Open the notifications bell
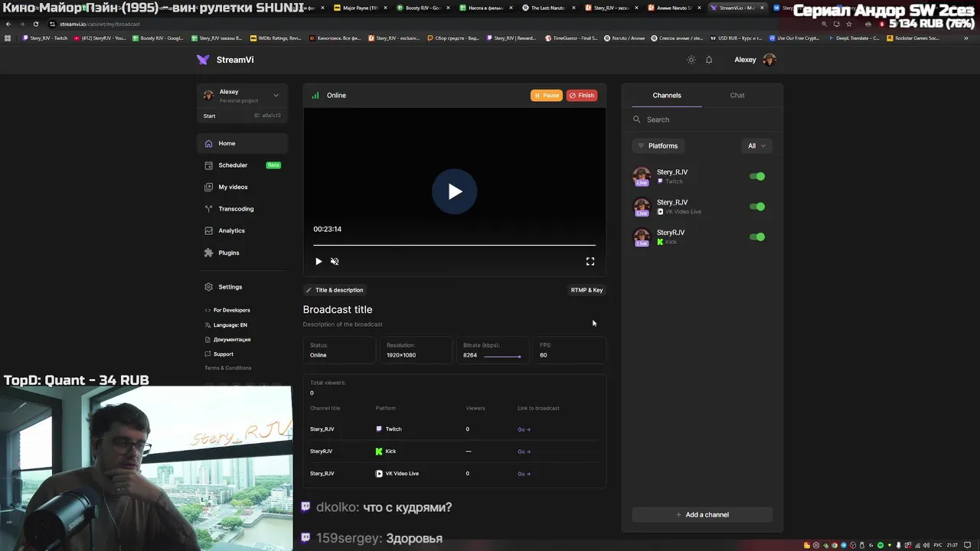 709,60
